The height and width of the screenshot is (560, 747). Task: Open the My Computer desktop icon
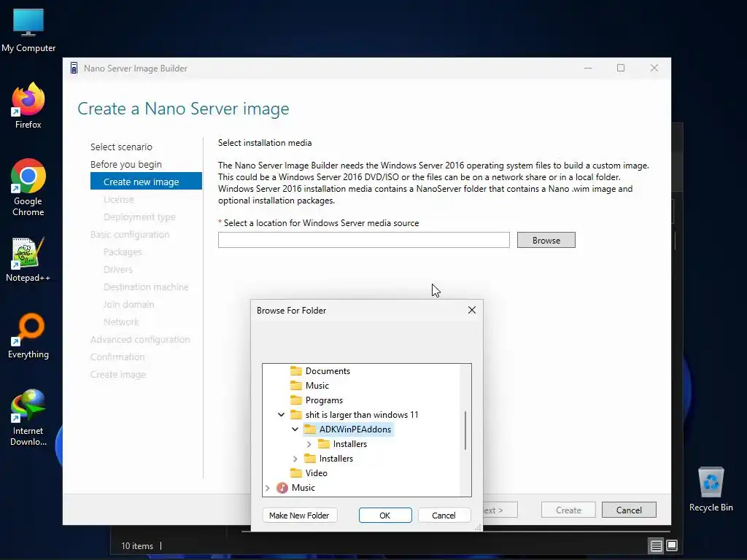click(x=28, y=30)
